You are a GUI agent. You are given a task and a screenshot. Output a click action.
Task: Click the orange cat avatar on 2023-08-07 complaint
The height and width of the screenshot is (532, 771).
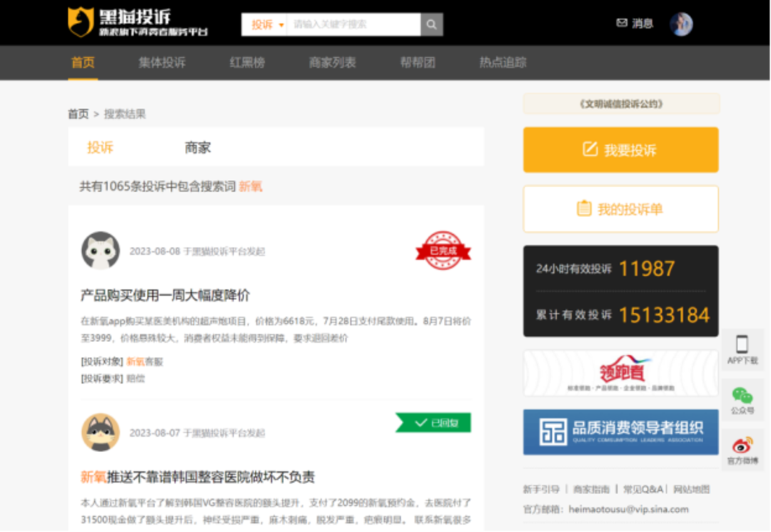[x=101, y=432]
